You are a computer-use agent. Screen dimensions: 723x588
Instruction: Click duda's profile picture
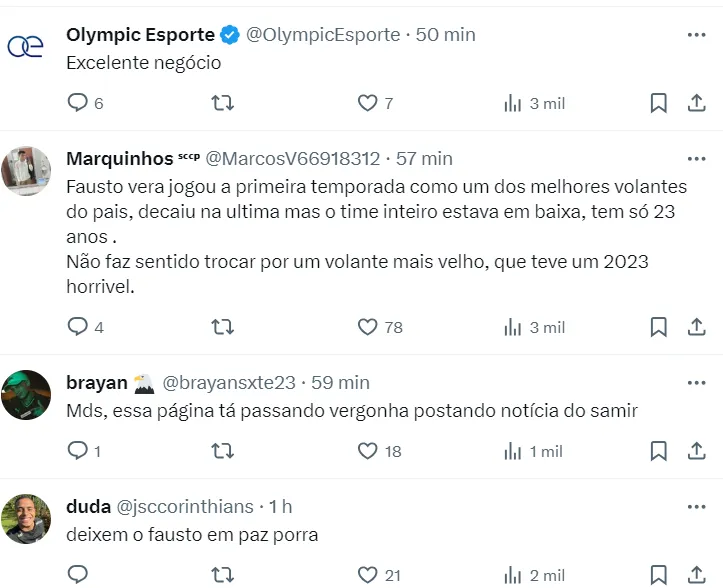pos(28,518)
